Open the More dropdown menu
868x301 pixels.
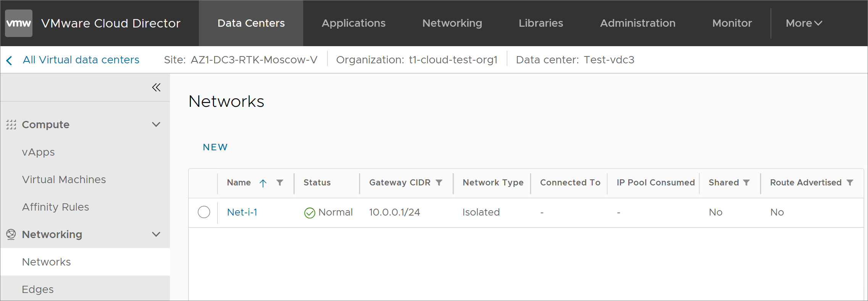tap(804, 23)
